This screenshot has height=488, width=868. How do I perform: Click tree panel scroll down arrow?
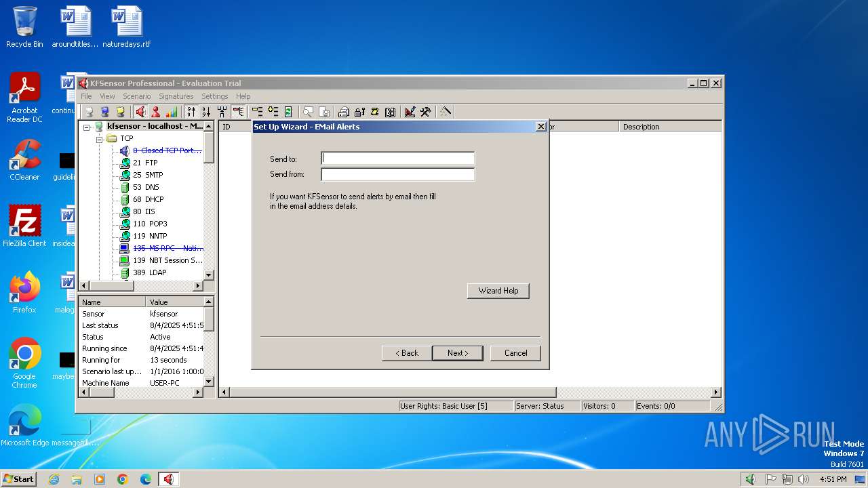209,274
